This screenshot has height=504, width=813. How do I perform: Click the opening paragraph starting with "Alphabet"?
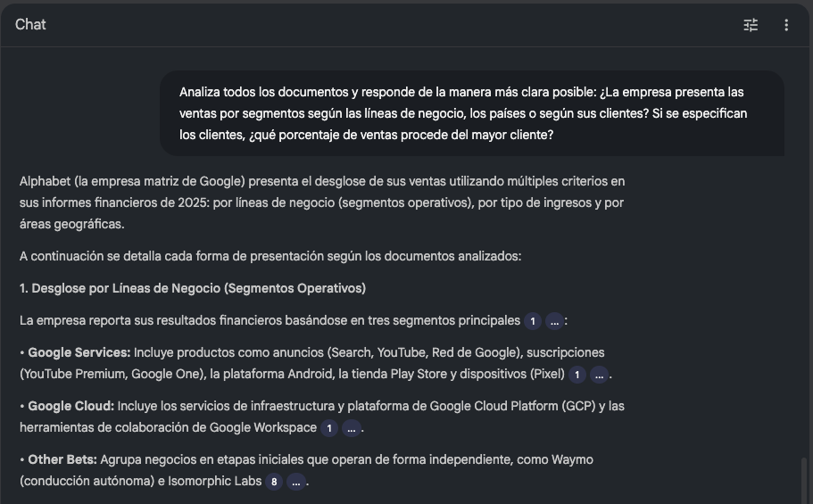click(321, 202)
